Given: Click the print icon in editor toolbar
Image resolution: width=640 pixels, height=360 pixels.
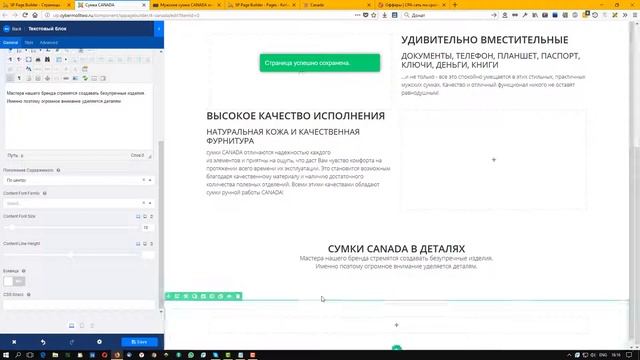Looking at the screenshot, I should pyautogui.click(x=38, y=60).
